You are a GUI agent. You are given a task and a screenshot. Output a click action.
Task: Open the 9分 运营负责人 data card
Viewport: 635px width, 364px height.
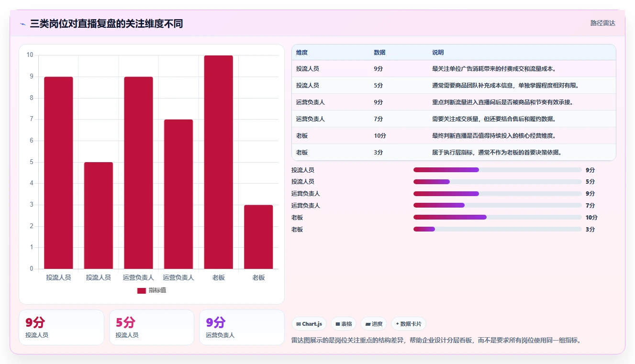click(242, 327)
